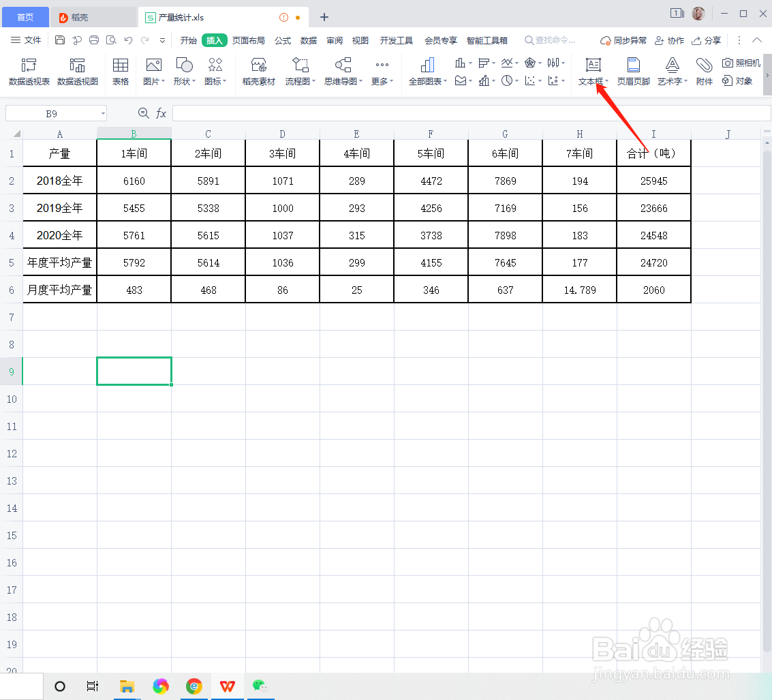The height and width of the screenshot is (700, 772).
Task: Open File Explorer from the taskbar
Action: pyautogui.click(x=127, y=686)
